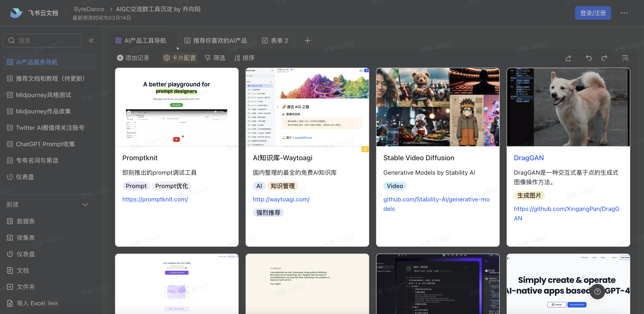The image size is (644, 314).
Task: Click the DragGAN card title
Action: click(529, 158)
